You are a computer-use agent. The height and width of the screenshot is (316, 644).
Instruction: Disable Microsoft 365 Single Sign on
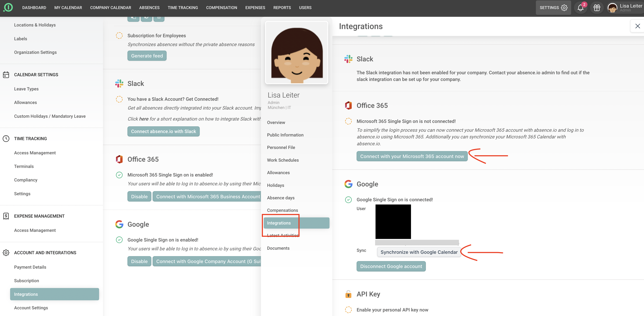139,196
